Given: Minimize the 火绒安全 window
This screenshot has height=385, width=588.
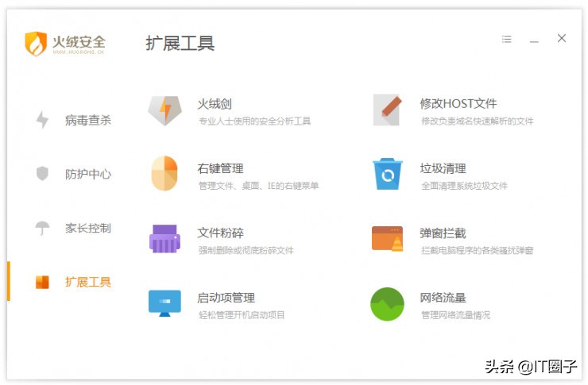Looking at the screenshot, I should point(534,41).
